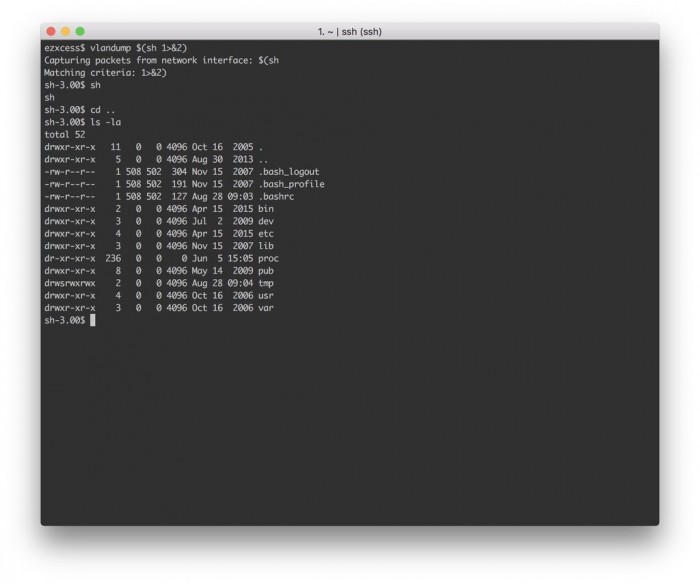Close the ssh terminal window
The height and width of the screenshot is (584, 700).
pyautogui.click(x=51, y=32)
